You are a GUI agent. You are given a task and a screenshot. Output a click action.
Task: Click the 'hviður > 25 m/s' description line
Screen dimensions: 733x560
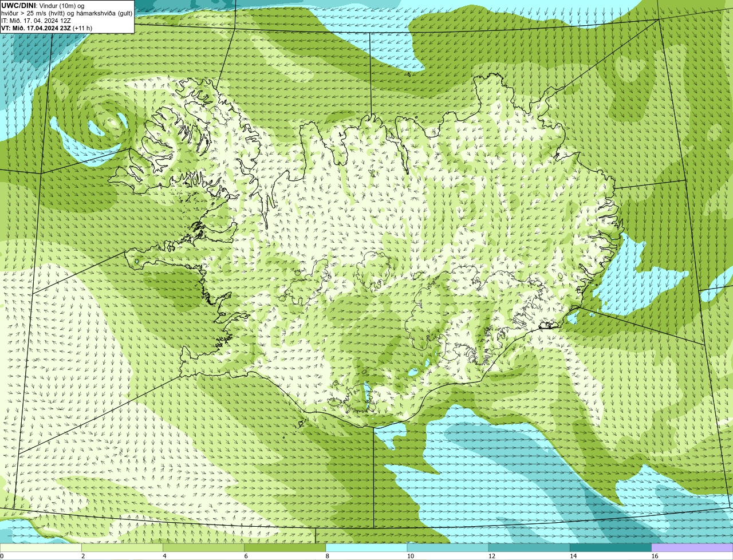[x=67, y=13]
